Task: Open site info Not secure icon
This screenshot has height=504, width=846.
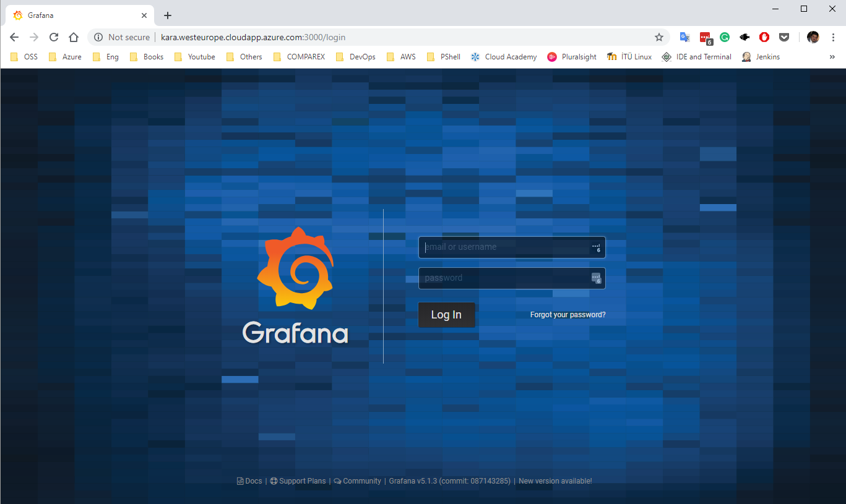Action: click(98, 37)
